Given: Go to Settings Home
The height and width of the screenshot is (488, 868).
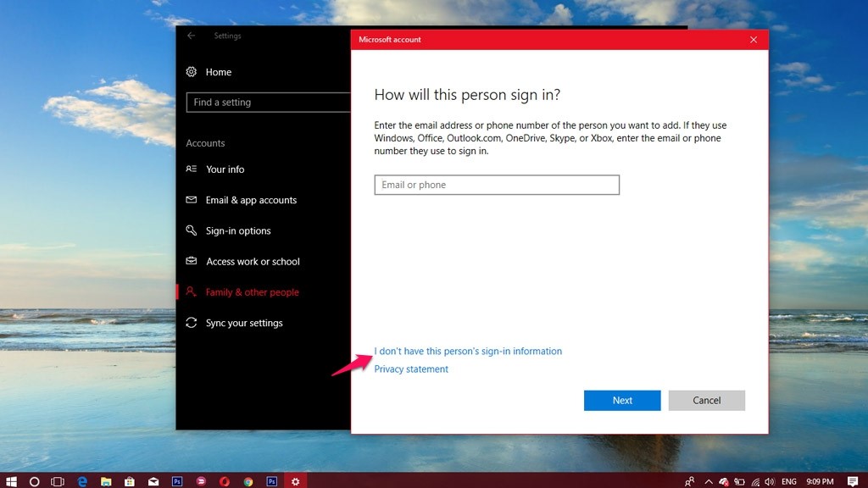Looking at the screenshot, I should tap(218, 72).
